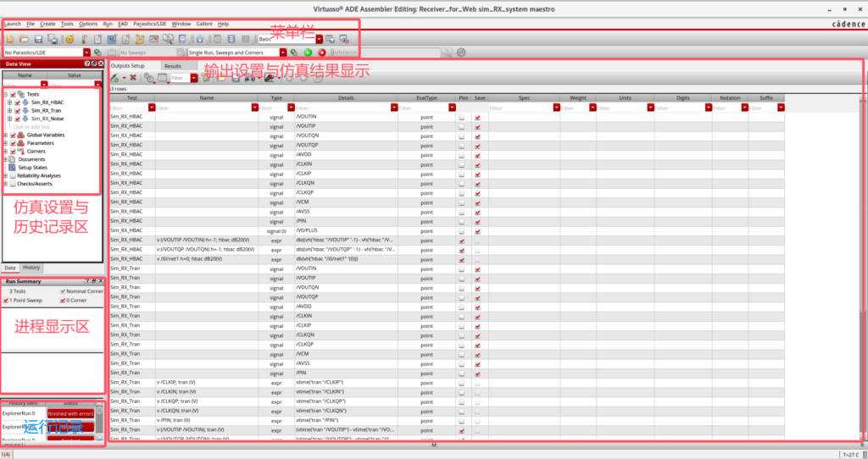
Task: Click the calculator icon in toolbar
Action: [x=217, y=39]
